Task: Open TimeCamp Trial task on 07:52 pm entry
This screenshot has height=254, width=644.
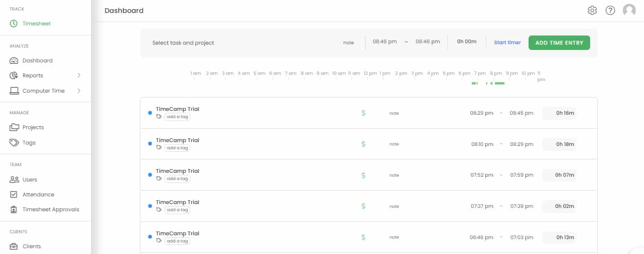Action: [x=177, y=171]
